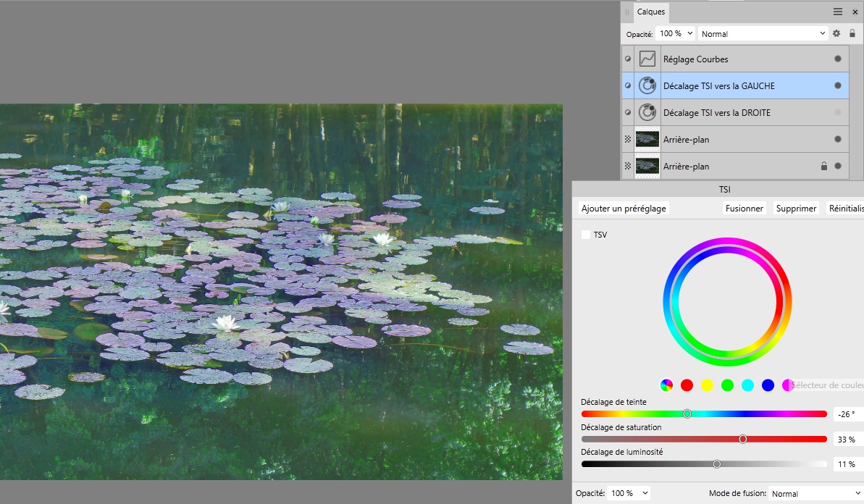Select the locked Arrière-plan layer thumbnail

[647, 166]
